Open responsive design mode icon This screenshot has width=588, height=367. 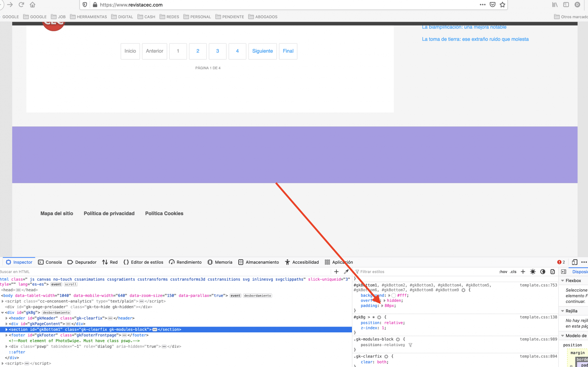pyautogui.click(x=574, y=262)
